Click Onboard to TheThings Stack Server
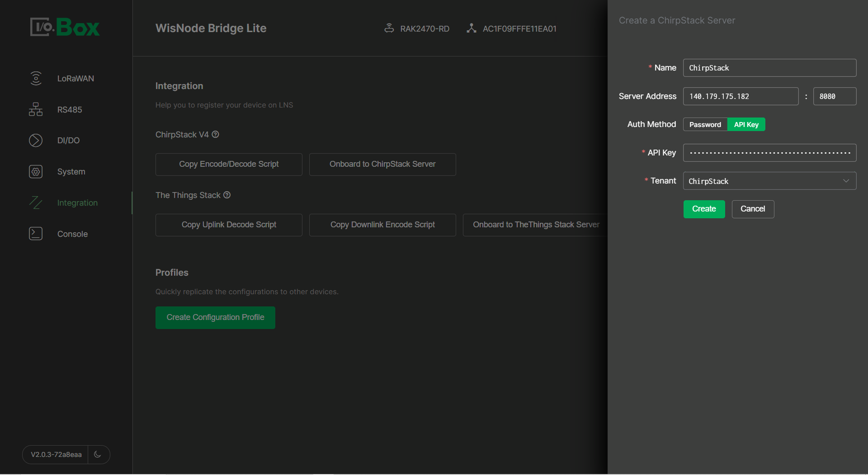This screenshot has width=868, height=475. coord(536,225)
